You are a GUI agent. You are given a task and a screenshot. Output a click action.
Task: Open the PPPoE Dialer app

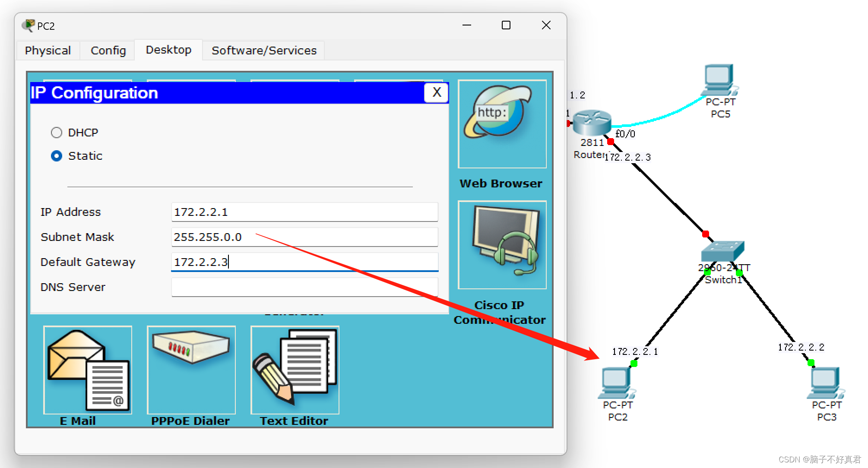tap(191, 370)
